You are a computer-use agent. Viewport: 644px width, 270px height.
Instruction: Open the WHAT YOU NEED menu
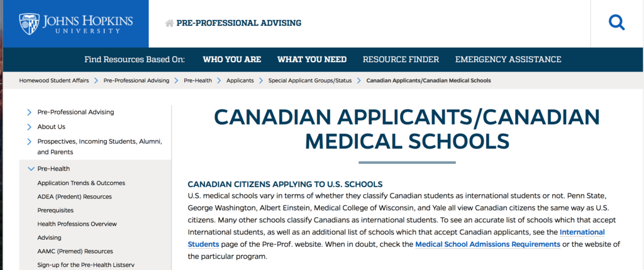(312, 60)
